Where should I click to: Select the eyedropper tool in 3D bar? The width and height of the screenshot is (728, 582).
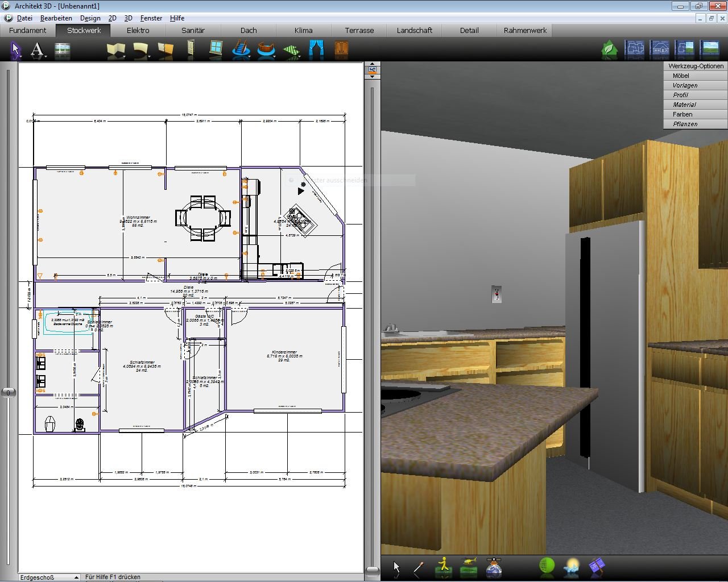point(418,568)
